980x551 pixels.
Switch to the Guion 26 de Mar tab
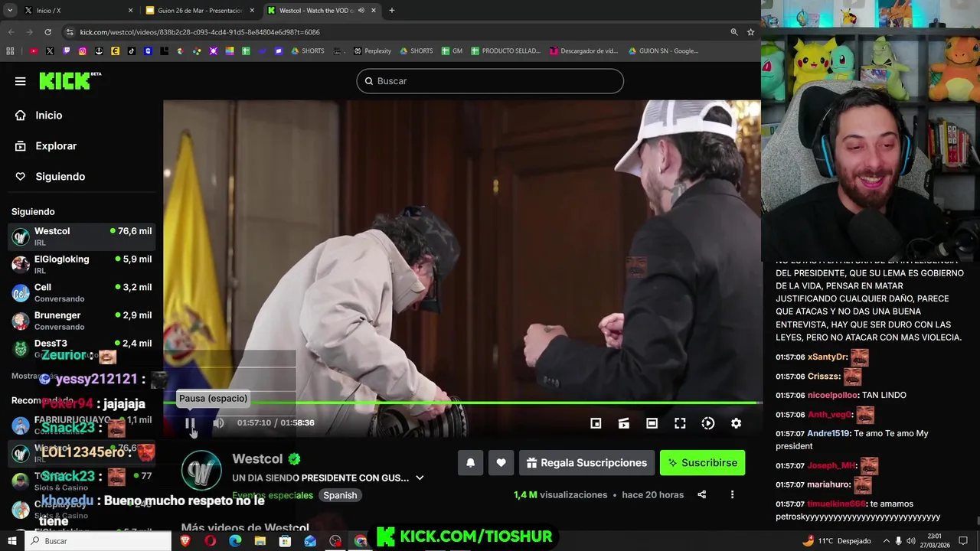200,11
